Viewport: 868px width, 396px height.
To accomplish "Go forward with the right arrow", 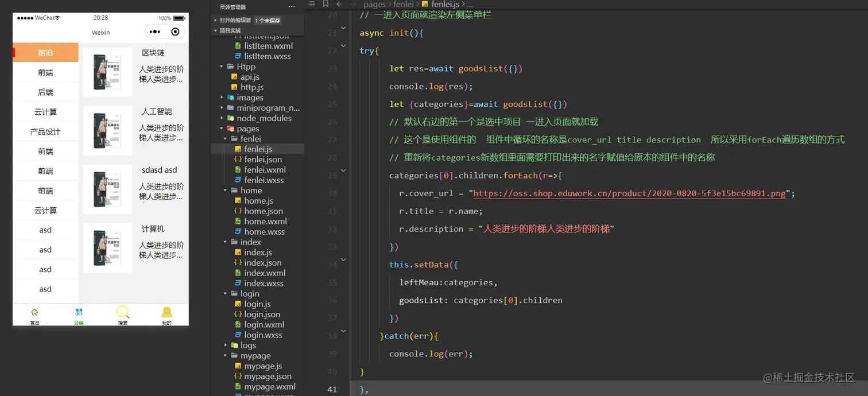I will (x=354, y=4).
